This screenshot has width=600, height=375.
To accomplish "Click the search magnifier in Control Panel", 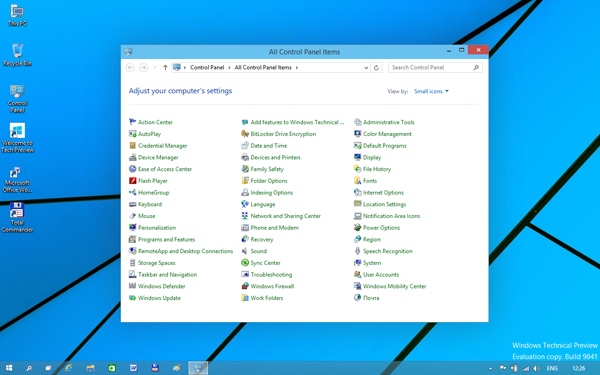I will (476, 68).
